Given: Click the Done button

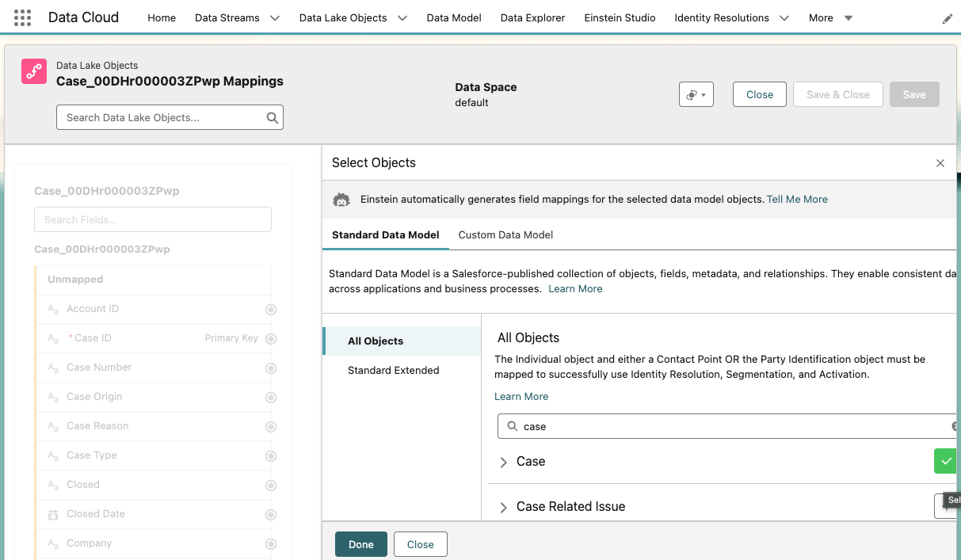Looking at the screenshot, I should pyautogui.click(x=360, y=544).
